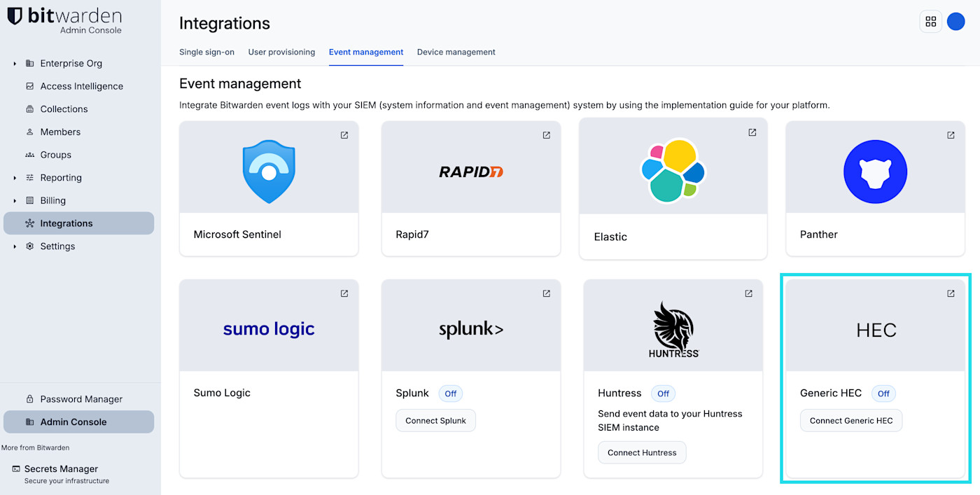Open Panther external link icon
Screen dimensions: 980x495
point(951,135)
